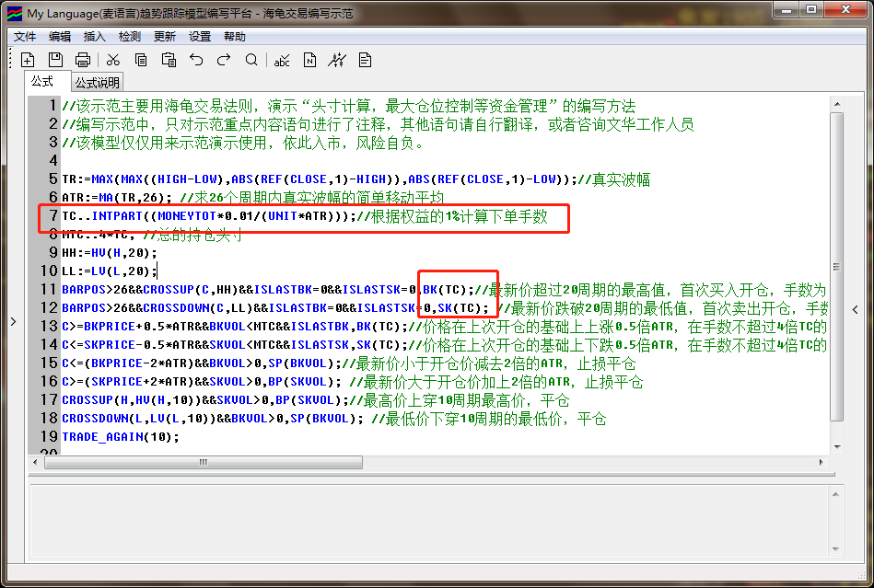This screenshot has height=588, width=874.
Task: Open the 更新 menu
Action: tap(165, 37)
